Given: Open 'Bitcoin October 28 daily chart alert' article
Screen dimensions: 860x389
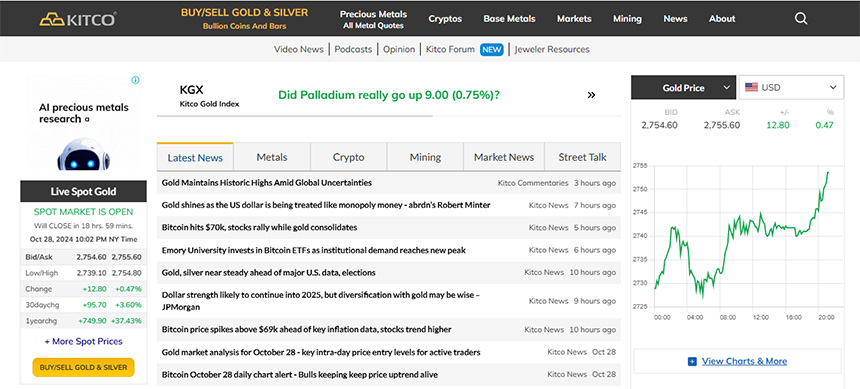Looking at the screenshot, I should point(299,375).
